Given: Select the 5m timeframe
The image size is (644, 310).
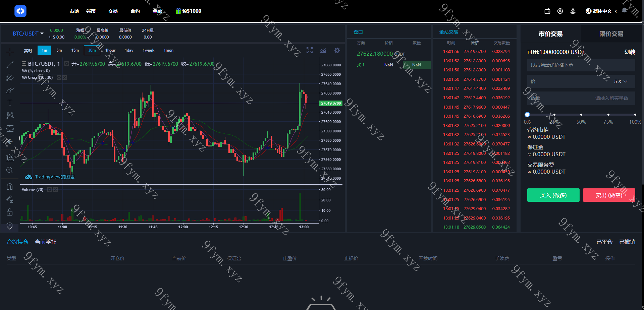Looking at the screenshot, I should [59, 50].
